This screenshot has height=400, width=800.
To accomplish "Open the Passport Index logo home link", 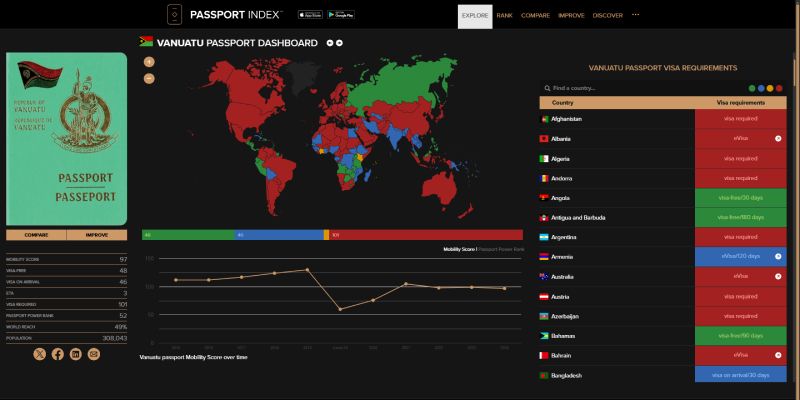I will (x=225, y=15).
